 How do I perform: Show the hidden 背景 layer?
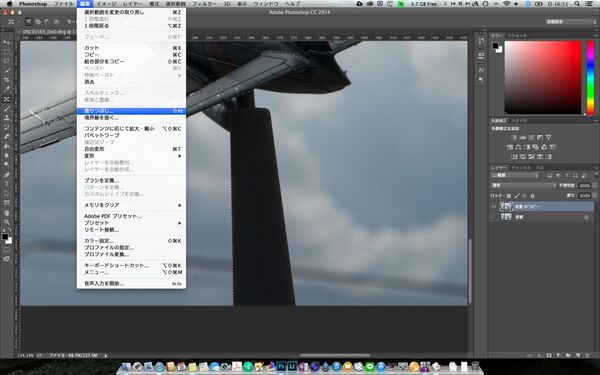click(494, 217)
